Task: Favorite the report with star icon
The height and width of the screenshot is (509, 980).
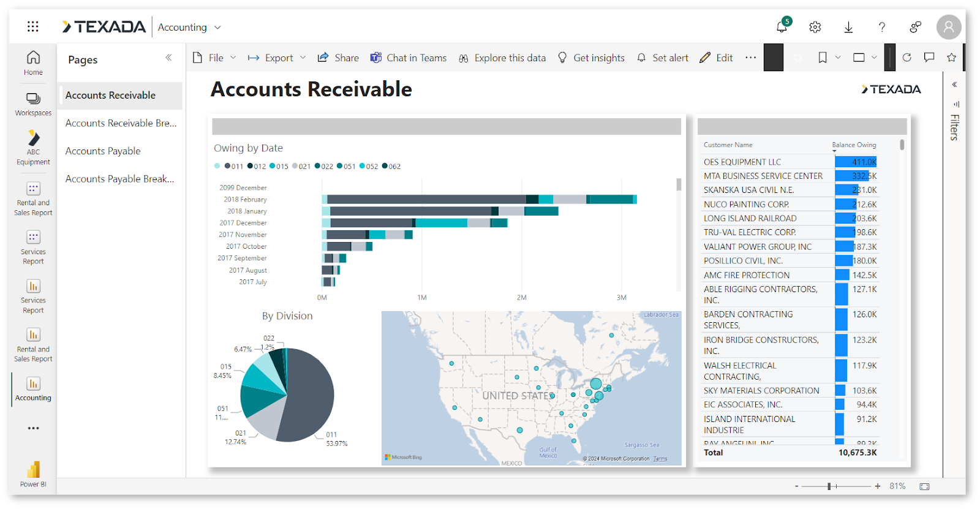Action: point(951,58)
